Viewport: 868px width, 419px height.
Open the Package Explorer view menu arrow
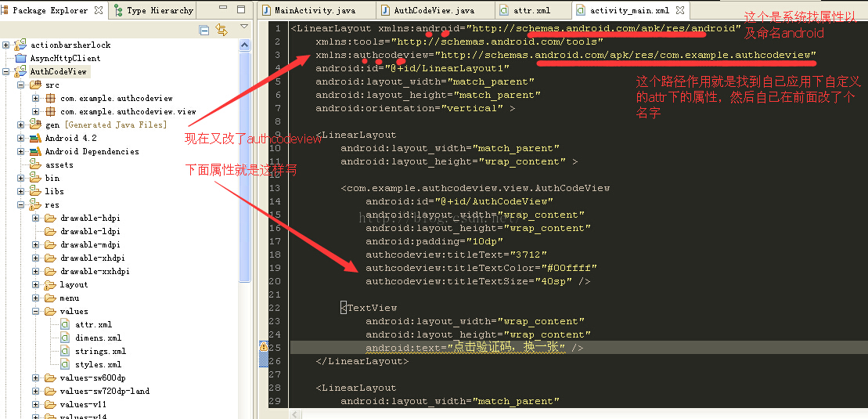click(244, 27)
